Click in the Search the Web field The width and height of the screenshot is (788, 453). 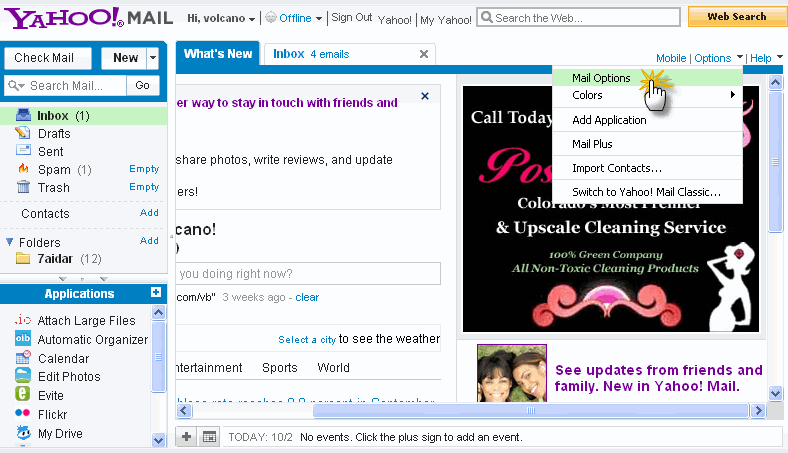pyautogui.click(x=578, y=18)
